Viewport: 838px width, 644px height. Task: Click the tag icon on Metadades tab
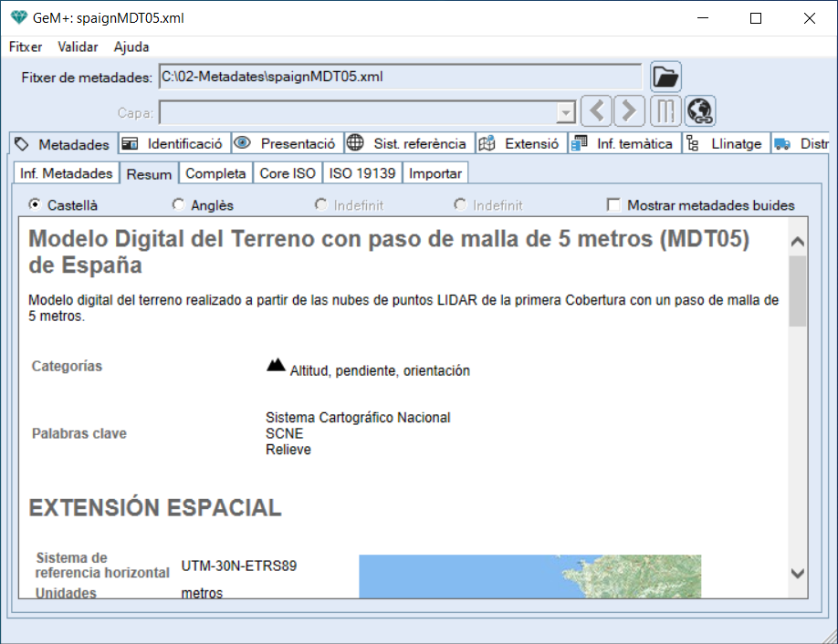point(21,143)
